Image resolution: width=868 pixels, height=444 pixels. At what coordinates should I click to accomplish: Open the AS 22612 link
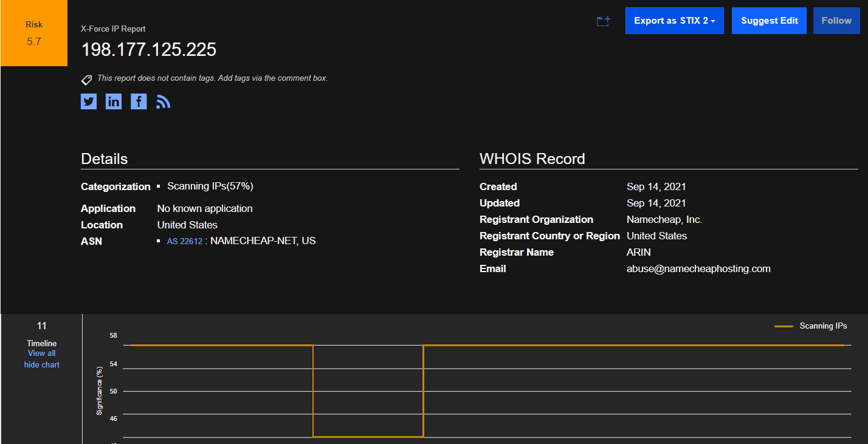(x=185, y=241)
